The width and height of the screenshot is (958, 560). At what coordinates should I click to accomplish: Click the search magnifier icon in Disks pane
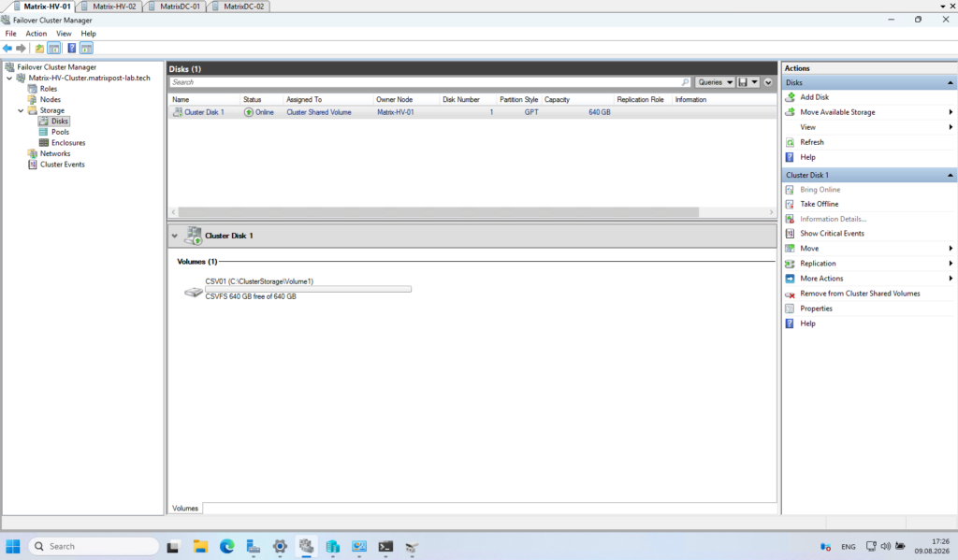pos(685,82)
